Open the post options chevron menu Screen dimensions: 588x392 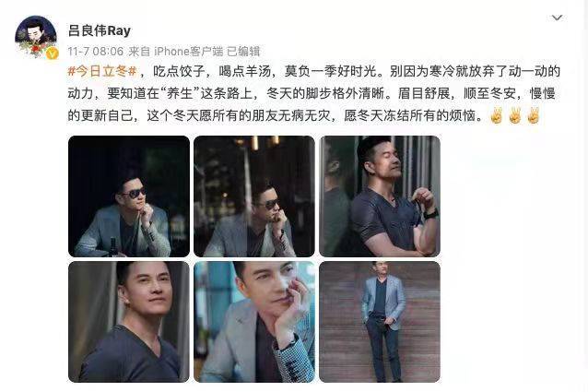click(557, 18)
